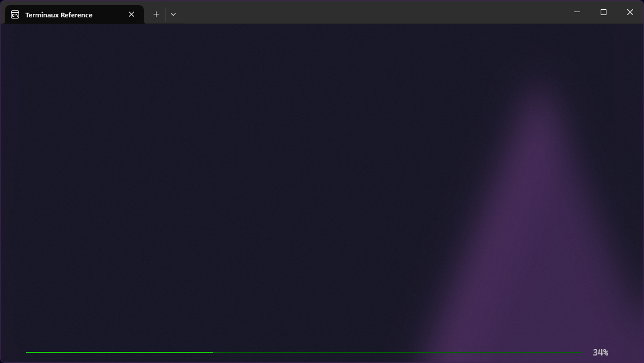
Task: Expand the new tab profile dropdown chevron
Action: point(173,14)
